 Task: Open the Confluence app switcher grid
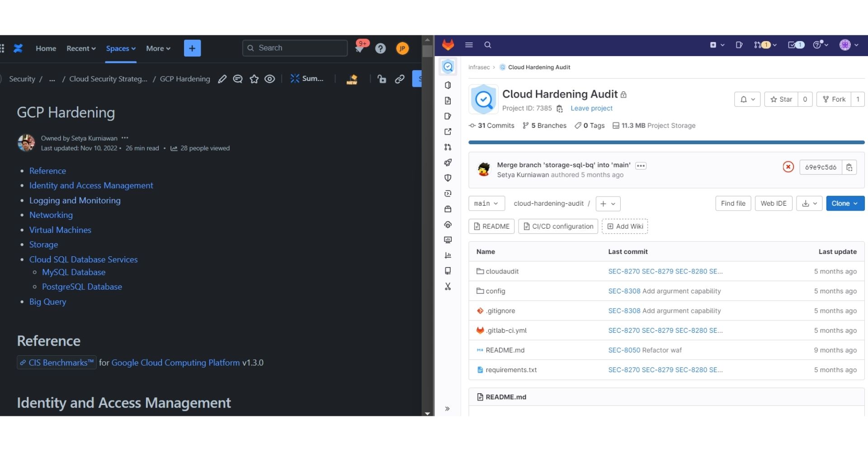(2, 48)
